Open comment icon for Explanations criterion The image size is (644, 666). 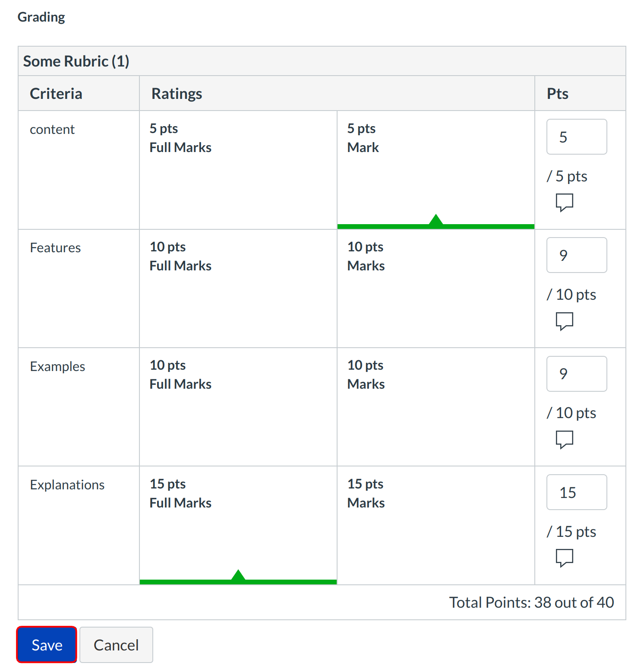(564, 558)
